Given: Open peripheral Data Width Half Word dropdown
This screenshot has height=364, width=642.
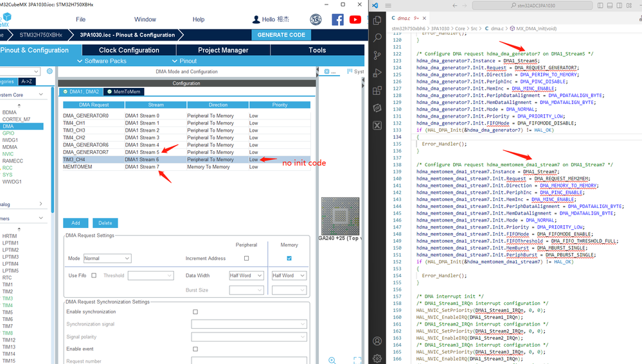Looking at the screenshot, I should [x=247, y=275].
